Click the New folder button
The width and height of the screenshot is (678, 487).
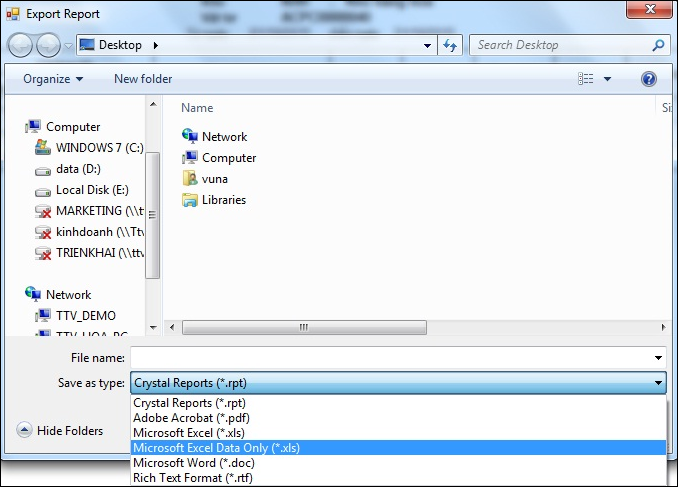(x=143, y=79)
